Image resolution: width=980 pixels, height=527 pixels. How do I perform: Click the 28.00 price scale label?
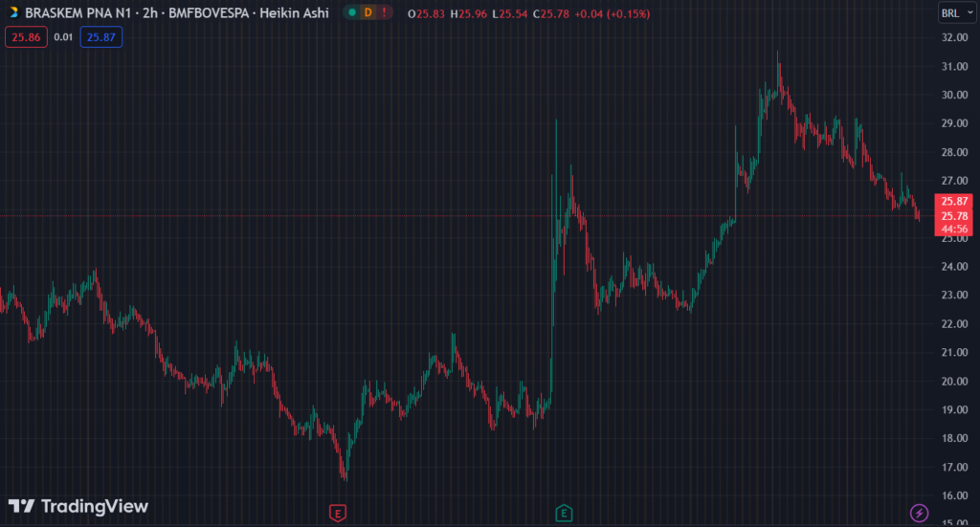[x=954, y=152]
